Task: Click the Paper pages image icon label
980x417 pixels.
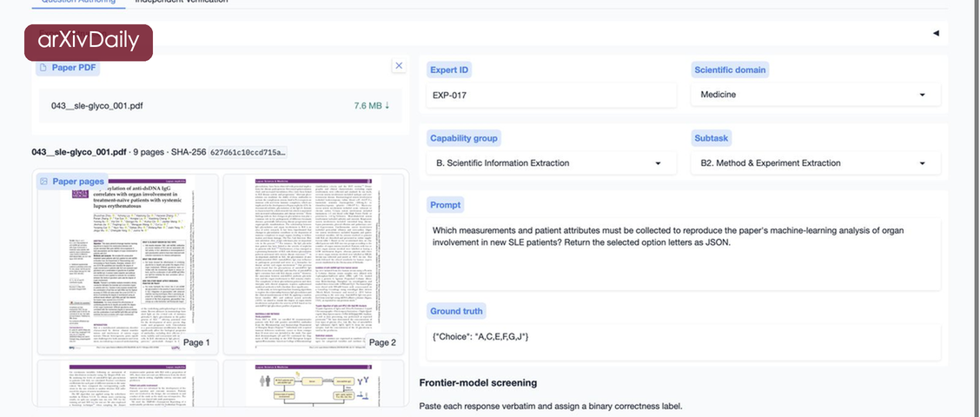Action: 72,182
